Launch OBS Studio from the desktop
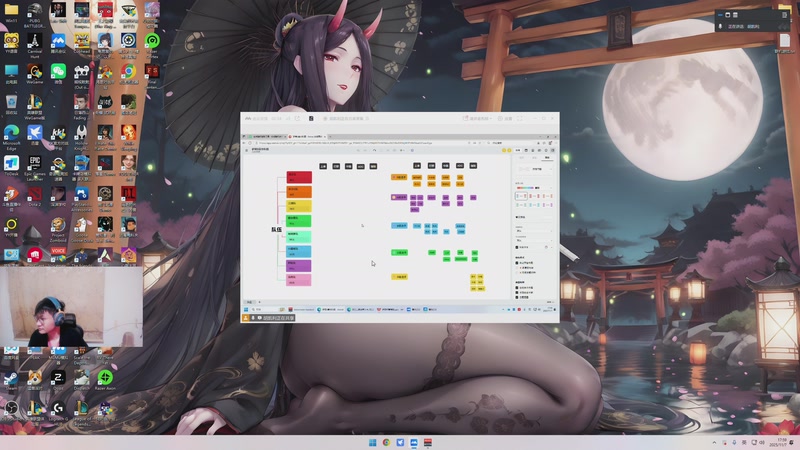 pyautogui.click(x=11, y=410)
